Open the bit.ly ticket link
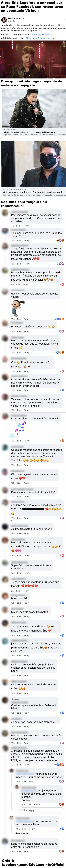 43,34
